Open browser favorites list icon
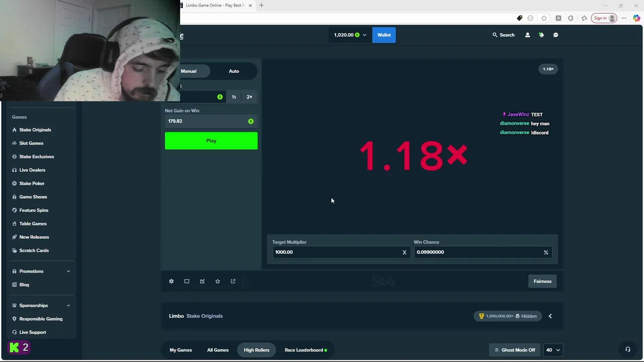The image size is (644, 362). tap(584, 18)
